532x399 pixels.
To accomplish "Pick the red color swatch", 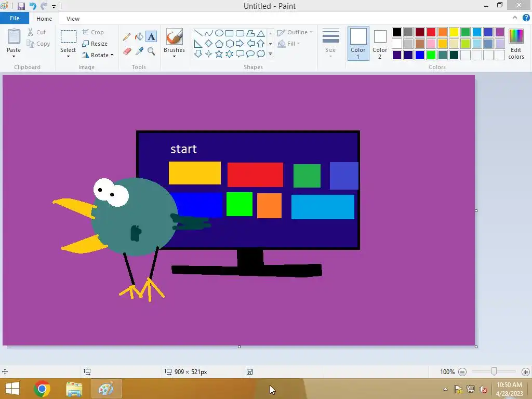I will click(431, 32).
